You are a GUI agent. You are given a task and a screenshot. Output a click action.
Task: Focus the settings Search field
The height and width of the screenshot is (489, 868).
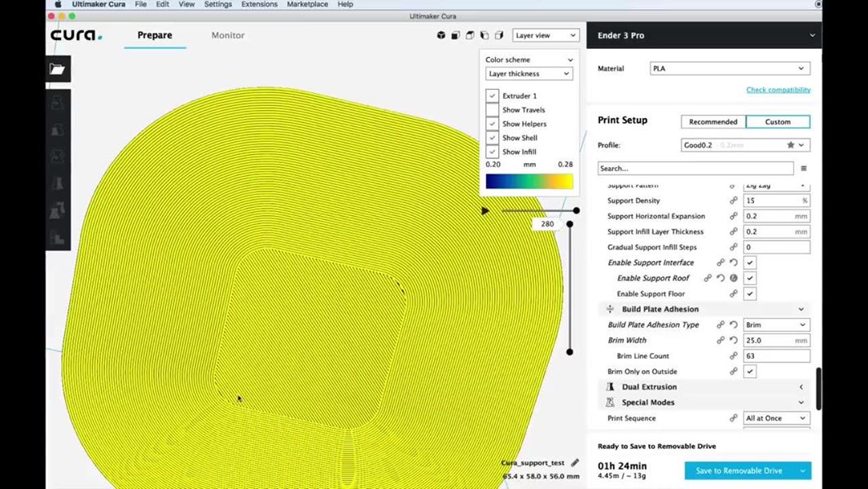696,169
